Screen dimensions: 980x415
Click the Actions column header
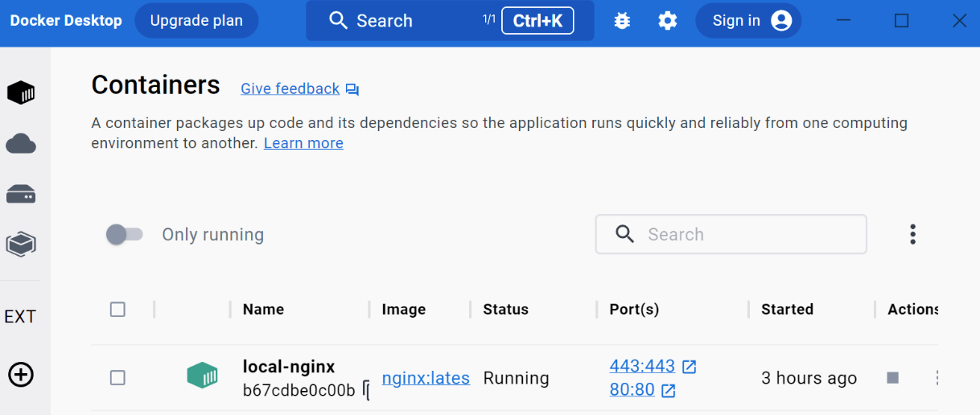coord(912,309)
